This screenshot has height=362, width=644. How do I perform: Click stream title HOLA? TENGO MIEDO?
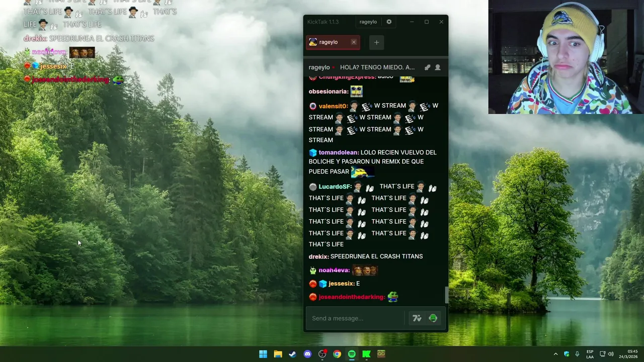tap(377, 67)
